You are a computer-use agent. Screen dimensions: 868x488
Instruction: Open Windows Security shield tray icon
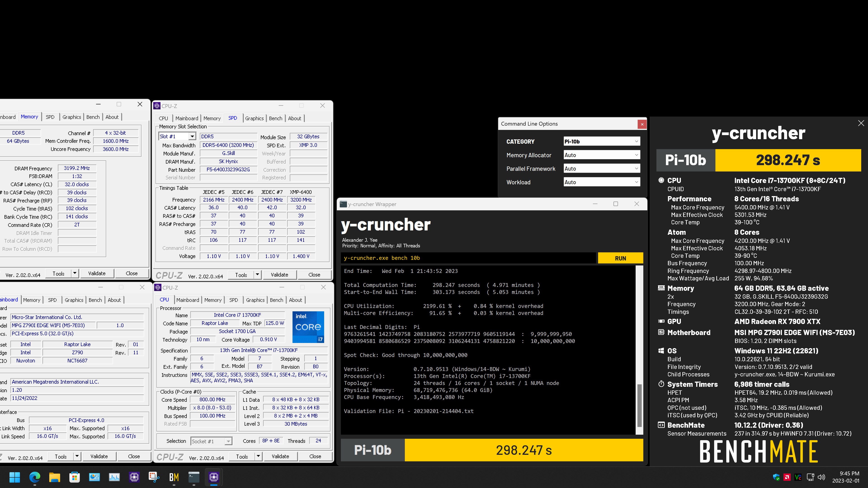point(776,477)
